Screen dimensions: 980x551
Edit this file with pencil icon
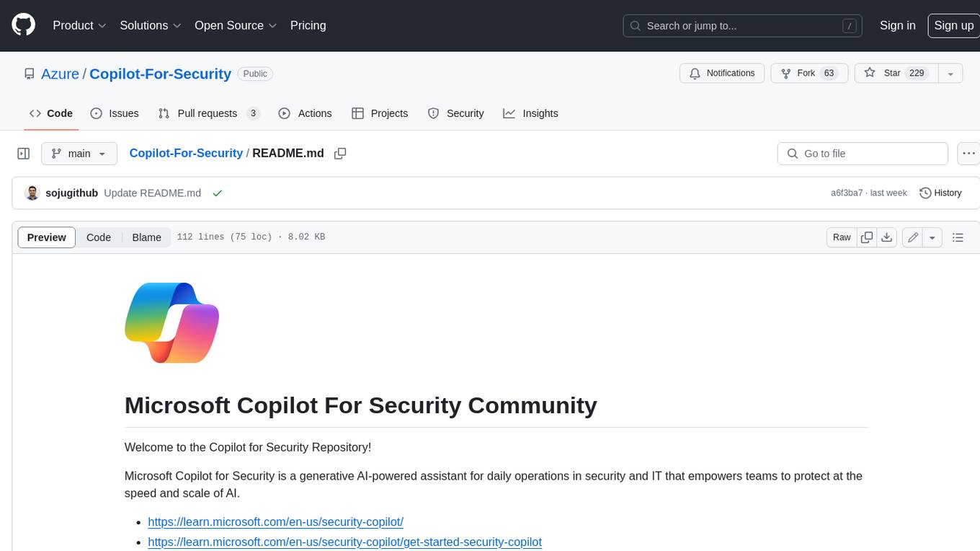(x=912, y=237)
